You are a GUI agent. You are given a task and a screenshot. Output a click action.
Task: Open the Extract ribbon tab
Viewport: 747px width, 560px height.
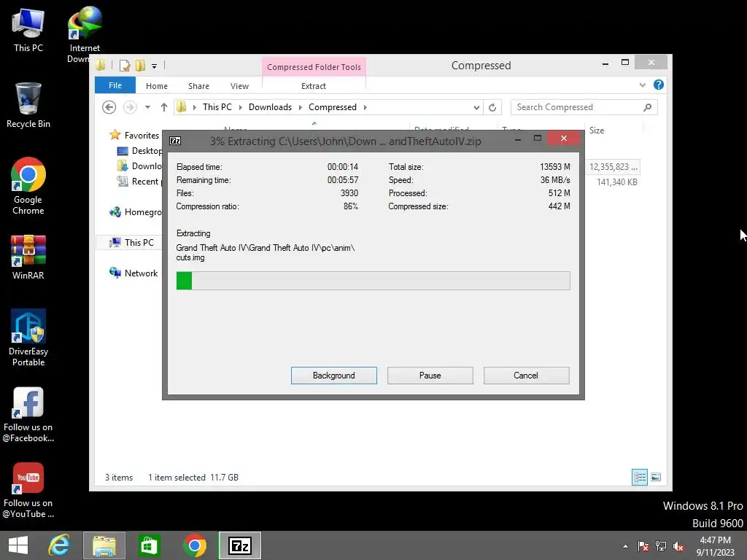(314, 86)
